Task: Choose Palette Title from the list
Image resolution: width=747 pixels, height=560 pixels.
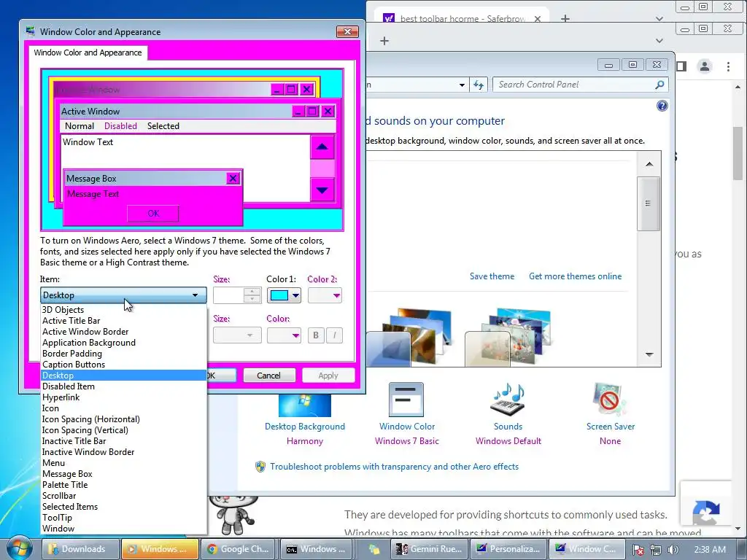Action: [123, 485]
